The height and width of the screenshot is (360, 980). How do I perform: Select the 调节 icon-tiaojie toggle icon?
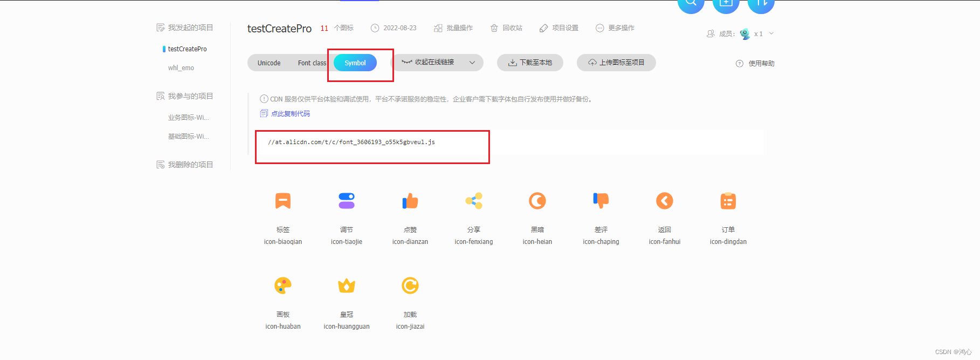[347, 201]
